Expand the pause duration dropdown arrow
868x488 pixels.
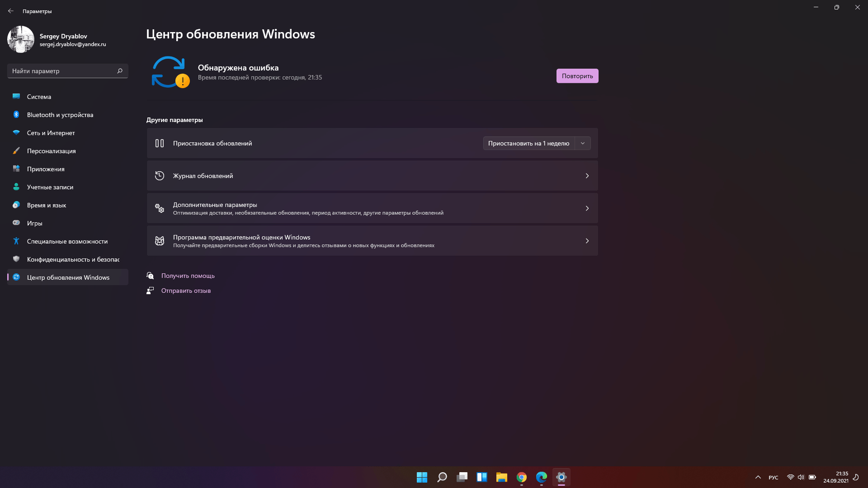(x=583, y=143)
